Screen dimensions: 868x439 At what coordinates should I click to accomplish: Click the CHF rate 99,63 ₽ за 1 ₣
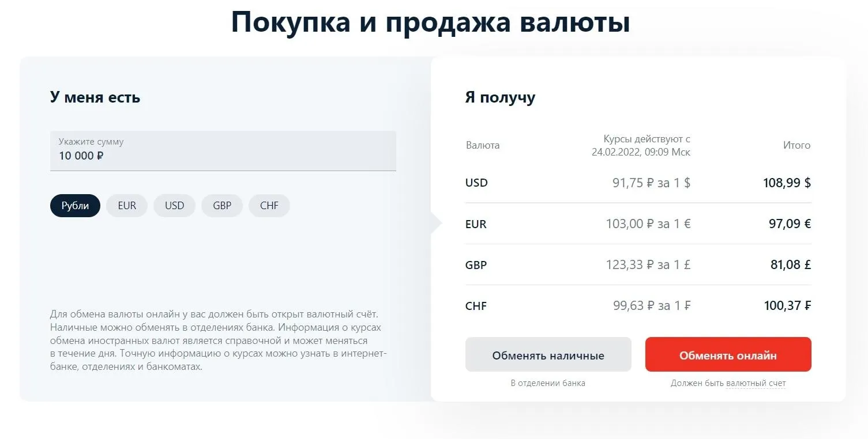[651, 306]
